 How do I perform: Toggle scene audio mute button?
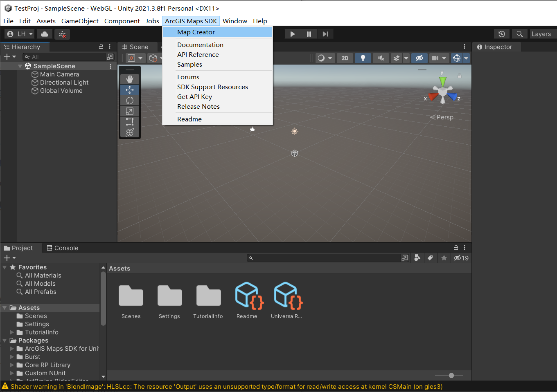(381, 58)
